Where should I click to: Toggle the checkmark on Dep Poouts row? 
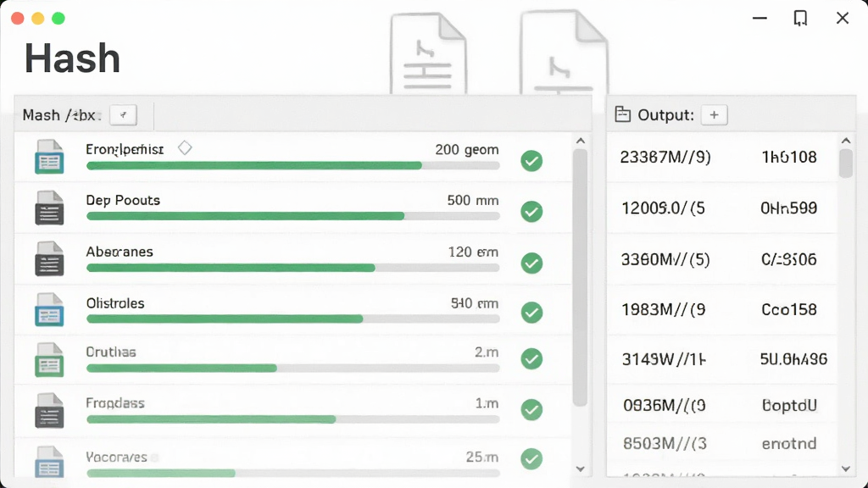pyautogui.click(x=531, y=211)
